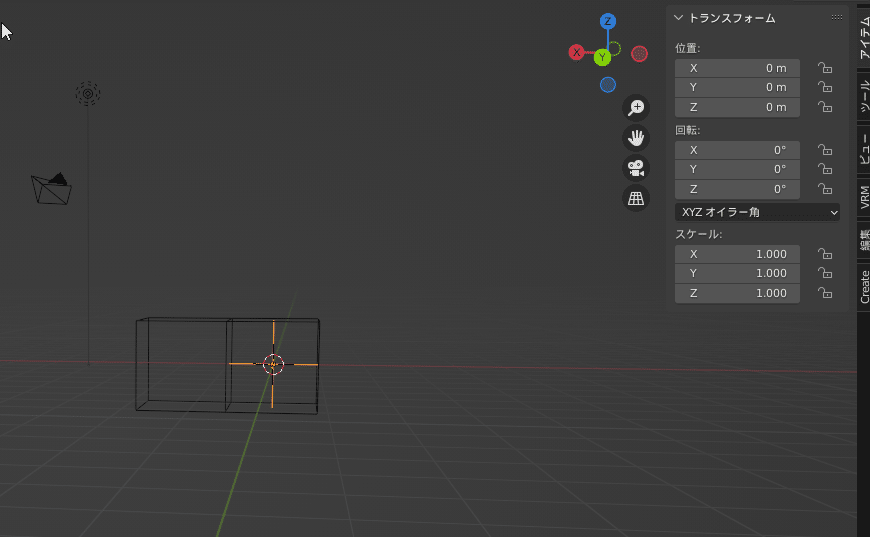Open the ビュー sidebar tab
The image size is (870, 537).
pos(864,149)
